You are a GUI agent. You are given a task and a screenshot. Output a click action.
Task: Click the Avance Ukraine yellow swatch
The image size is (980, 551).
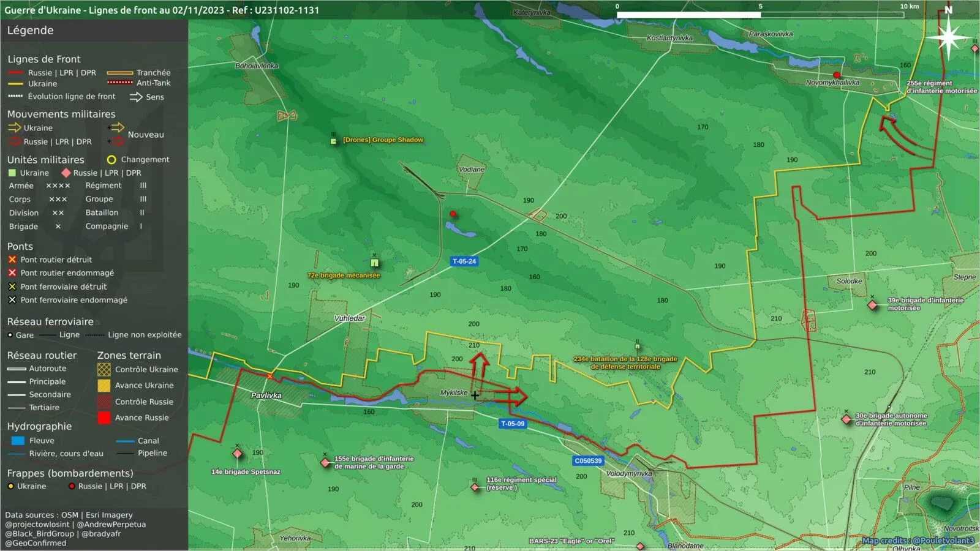(x=104, y=386)
